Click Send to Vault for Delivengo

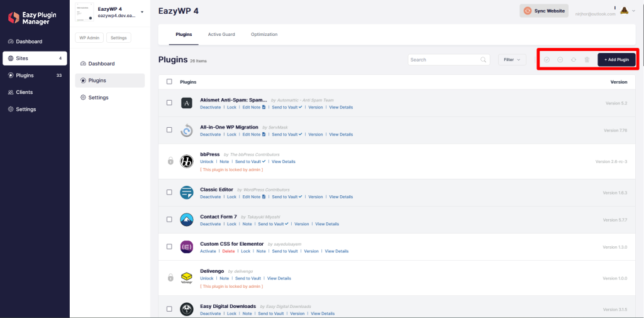[248, 278]
